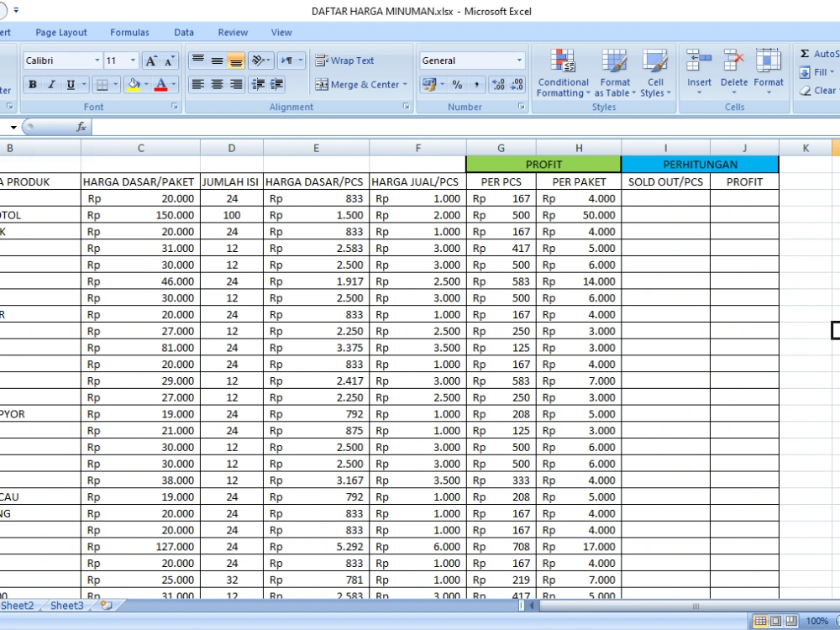840x630 pixels.
Task: Switch to Page Layout view
Action: click(775, 621)
